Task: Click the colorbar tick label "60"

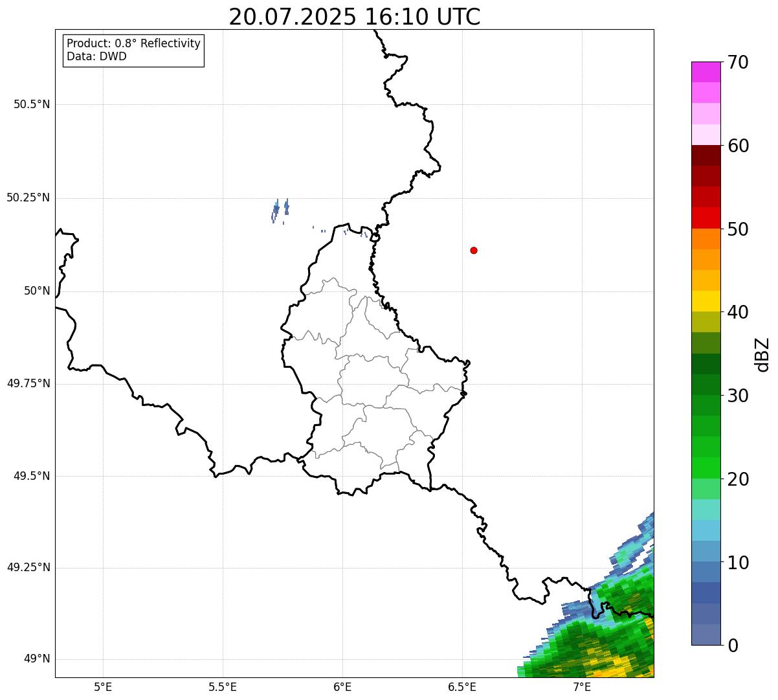Action: point(738,146)
